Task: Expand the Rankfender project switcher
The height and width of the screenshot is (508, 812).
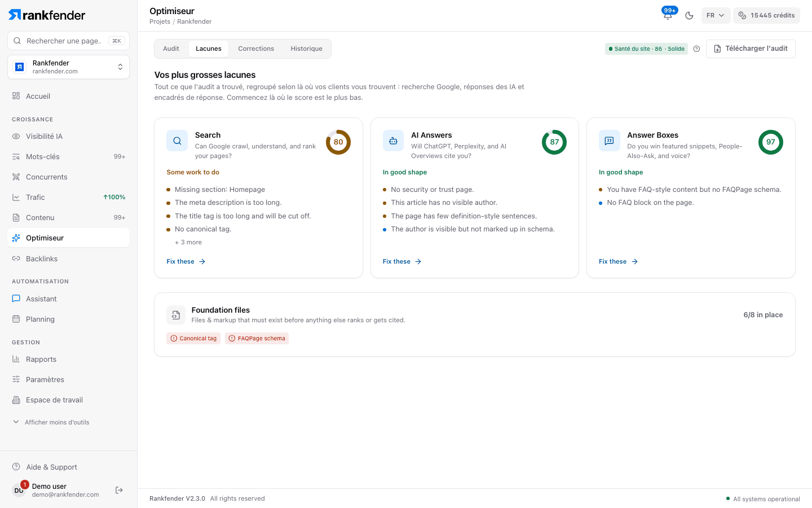Action: (x=69, y=67)
